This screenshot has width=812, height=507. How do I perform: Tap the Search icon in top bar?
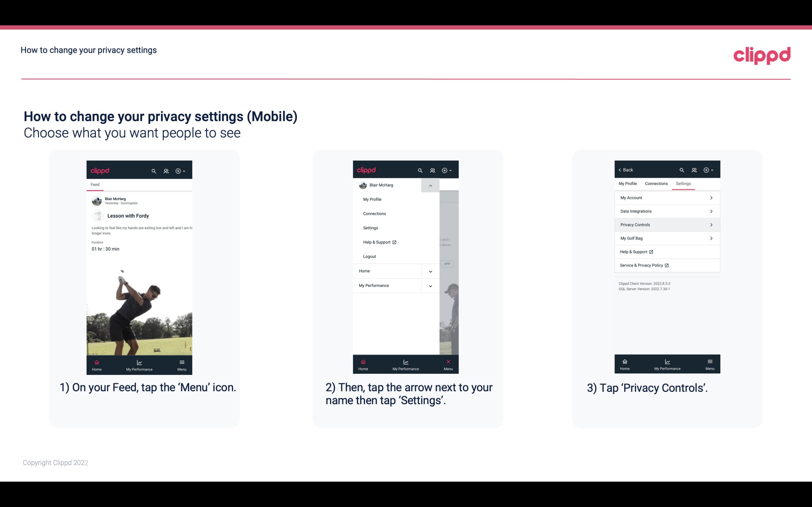point(153,170)
